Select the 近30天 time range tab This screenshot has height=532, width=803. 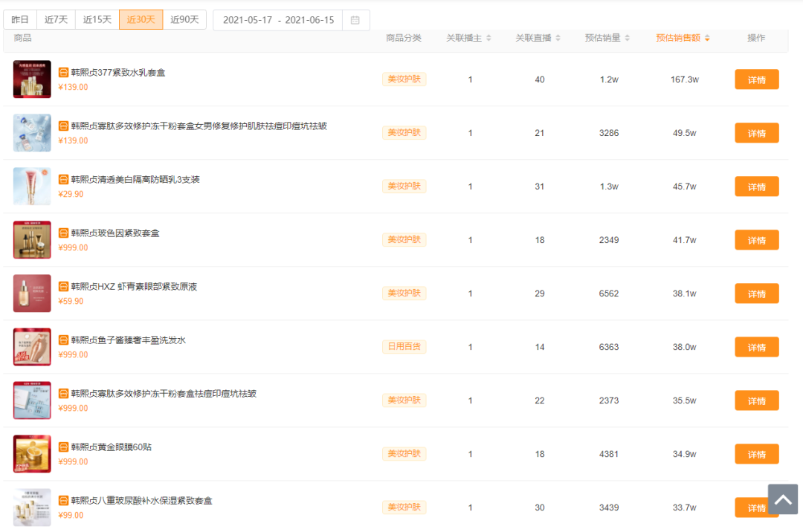pos(141,19)
